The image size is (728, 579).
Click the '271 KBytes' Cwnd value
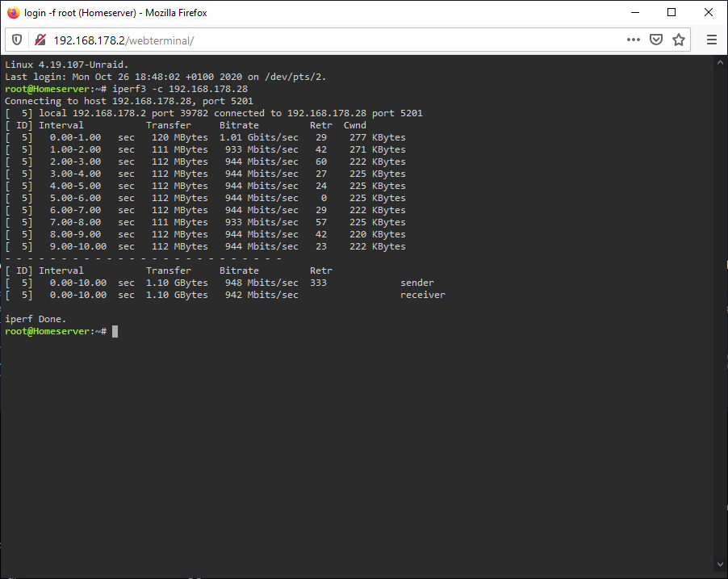(x=378, y=149)
